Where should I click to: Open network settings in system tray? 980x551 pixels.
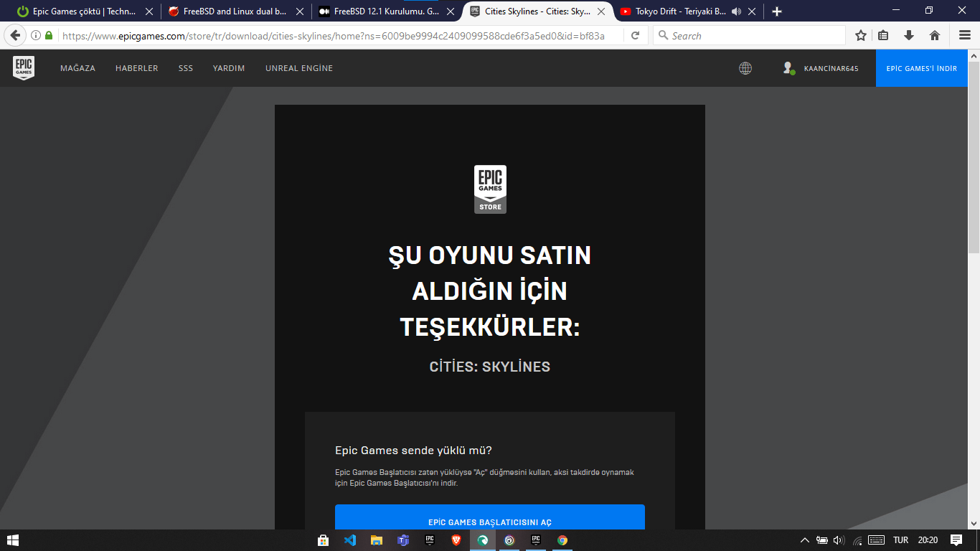[857, 540]
